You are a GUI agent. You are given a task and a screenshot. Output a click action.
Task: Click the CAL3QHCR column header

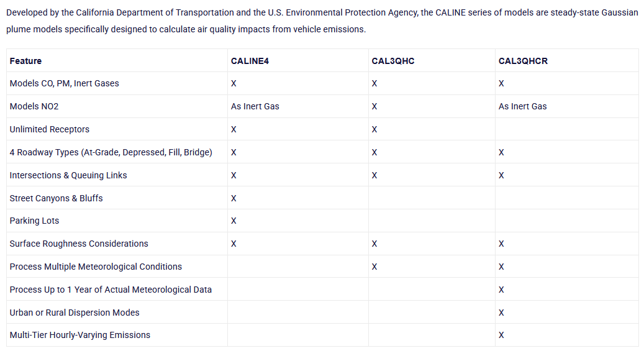(x=523, y=61)
